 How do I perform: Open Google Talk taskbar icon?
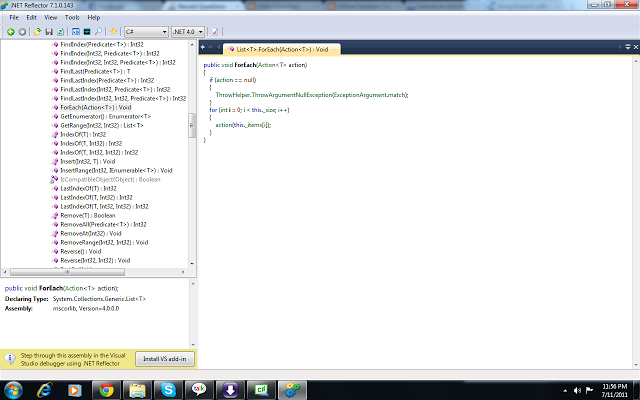[199, 390]
